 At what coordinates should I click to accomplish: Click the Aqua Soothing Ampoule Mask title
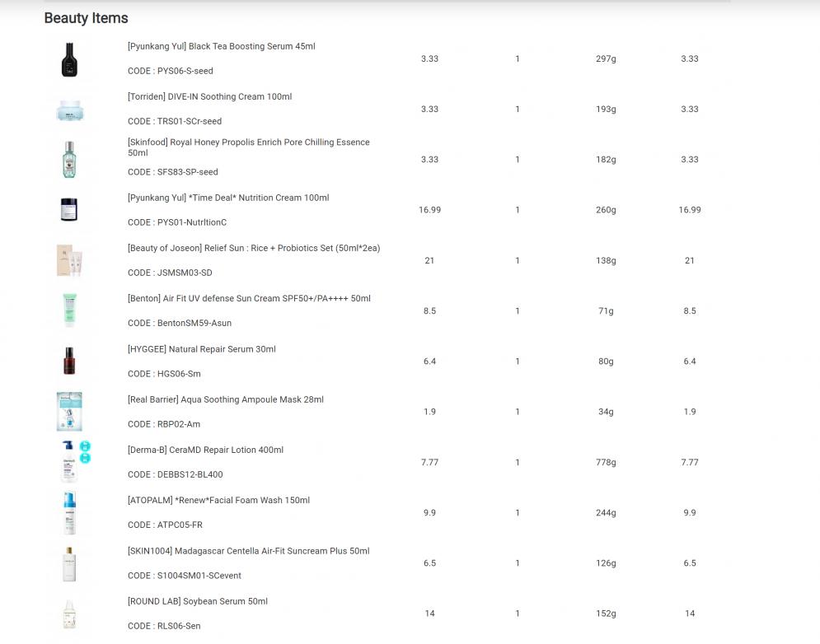pos(225,400)
